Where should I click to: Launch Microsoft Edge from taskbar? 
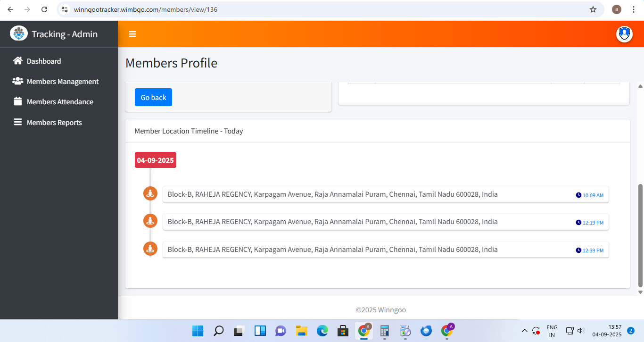pyautogui.click(x=322, y=331)
